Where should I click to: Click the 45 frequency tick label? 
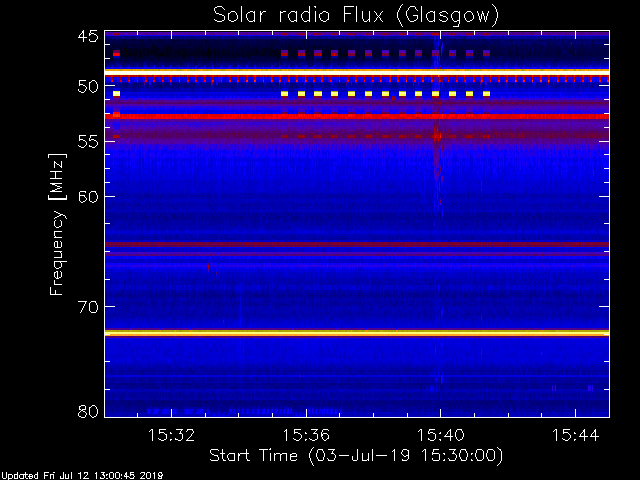(88, 37)
